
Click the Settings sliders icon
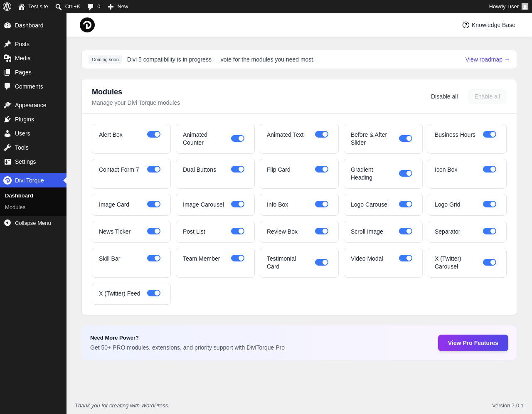(7, 162)
